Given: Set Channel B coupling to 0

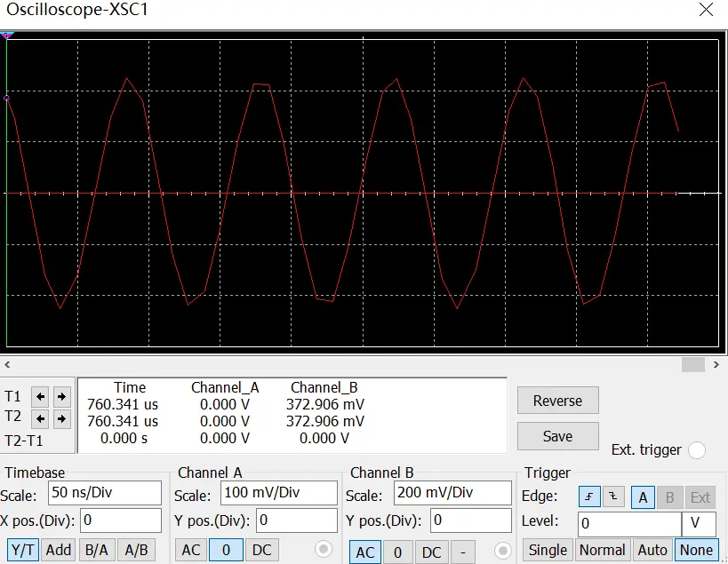Looking at the screenshot, I should 398,552.
